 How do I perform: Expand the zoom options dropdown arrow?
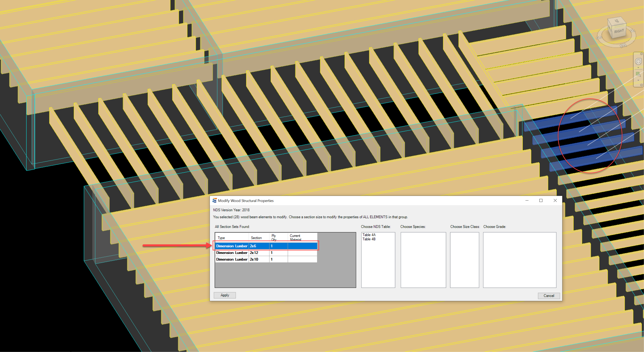pos(638,80)
